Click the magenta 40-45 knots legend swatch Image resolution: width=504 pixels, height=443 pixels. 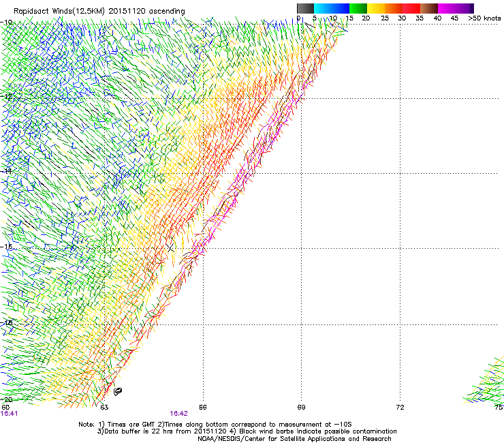pos(447,8)
